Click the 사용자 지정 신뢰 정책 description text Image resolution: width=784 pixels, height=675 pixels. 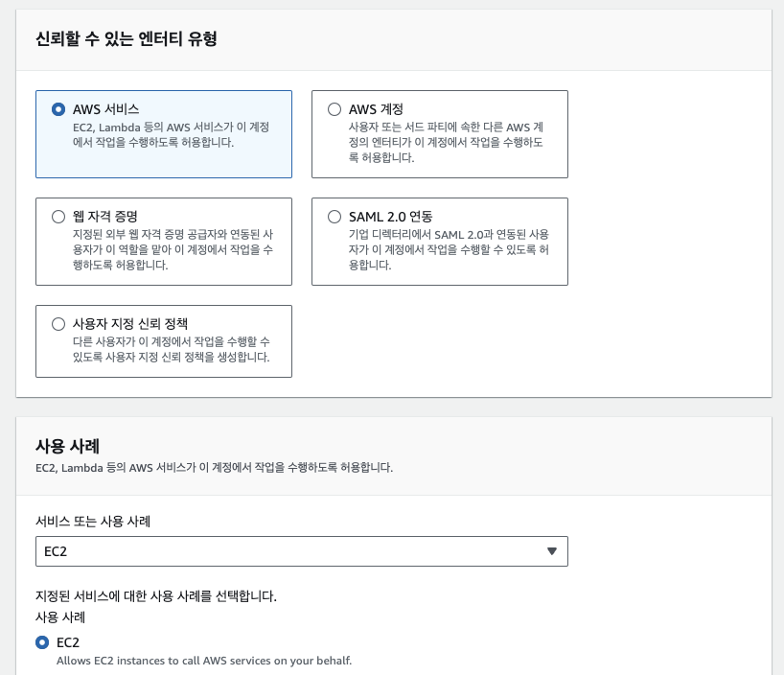172,349
